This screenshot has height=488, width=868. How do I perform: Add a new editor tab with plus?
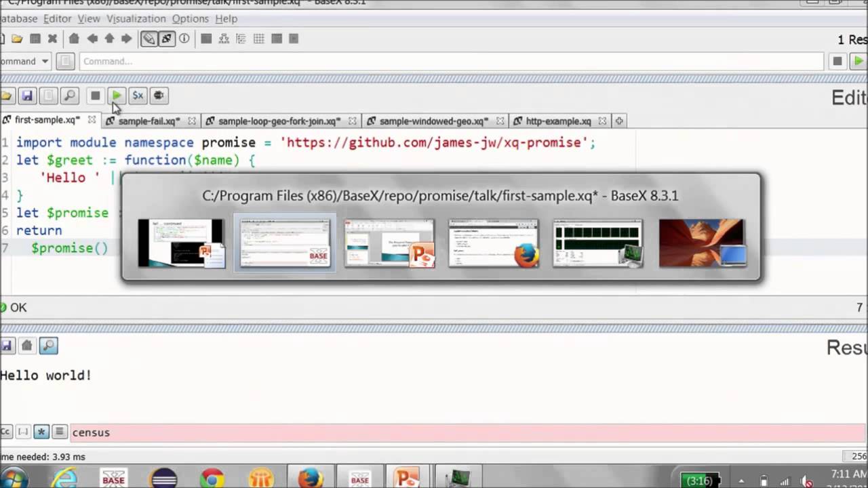pyautogui.click(x=618, y=121)
